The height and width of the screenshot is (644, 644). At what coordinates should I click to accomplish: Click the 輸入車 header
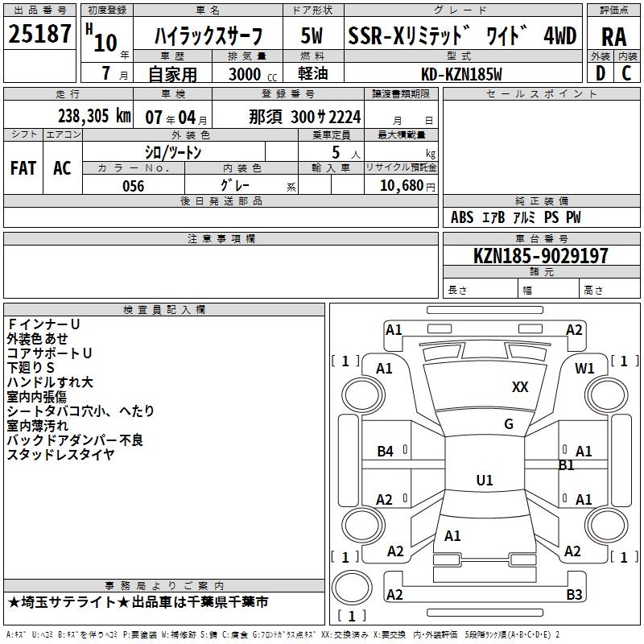click(x=331, y=167)
